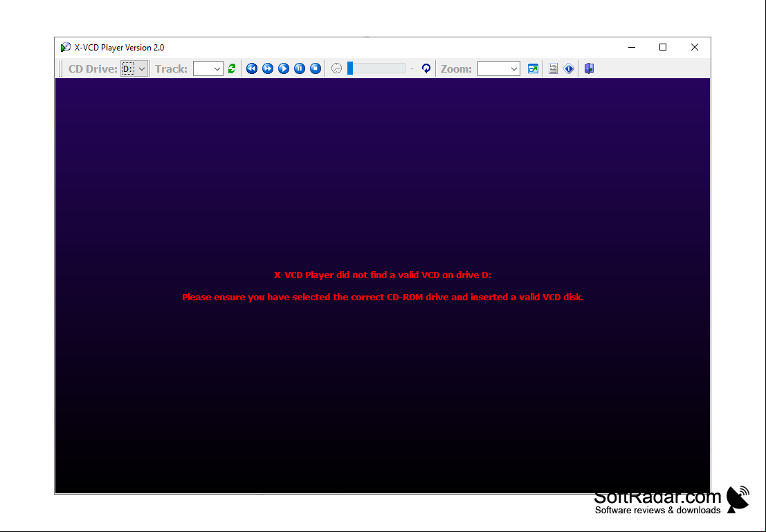Click the fast forward playback button
766x532 pixels.
268,69
